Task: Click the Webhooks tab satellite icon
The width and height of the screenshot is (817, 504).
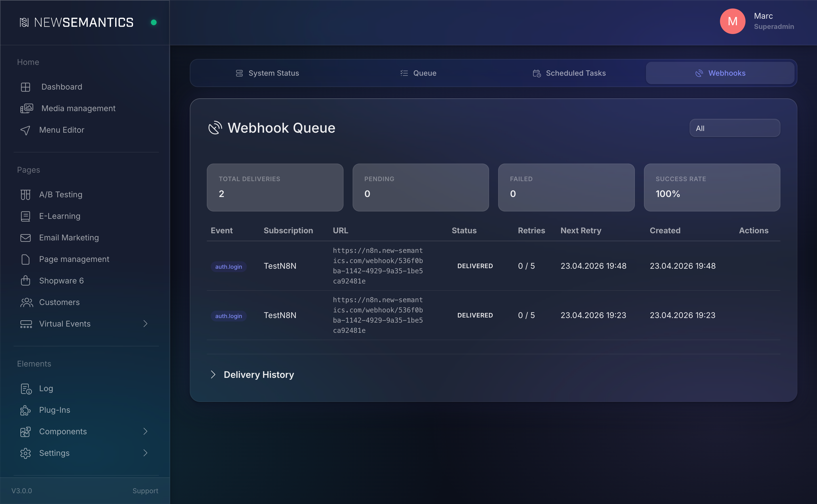Action: [699, 73]
